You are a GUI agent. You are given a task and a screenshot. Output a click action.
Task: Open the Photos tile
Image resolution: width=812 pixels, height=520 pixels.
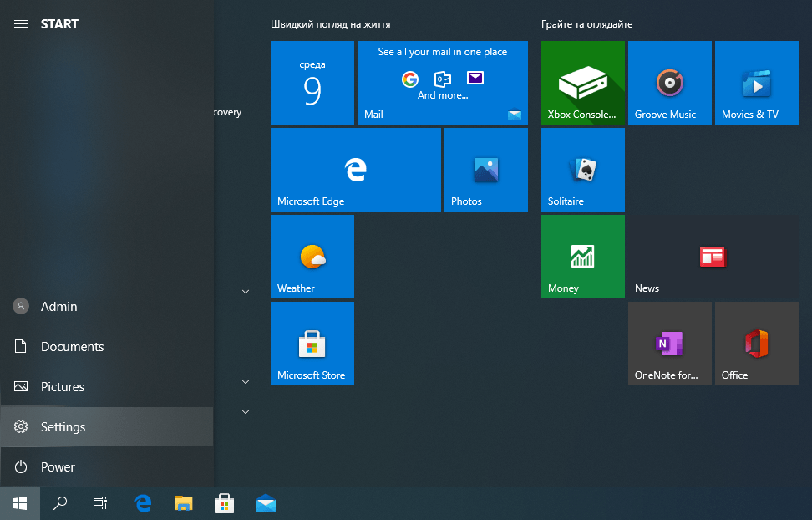point(486,170)
